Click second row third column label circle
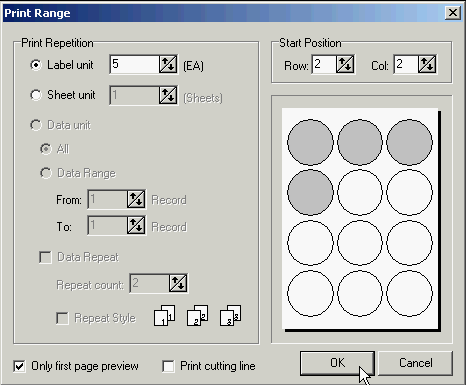This screenshot has height=385, width=466. pos(410,192)
